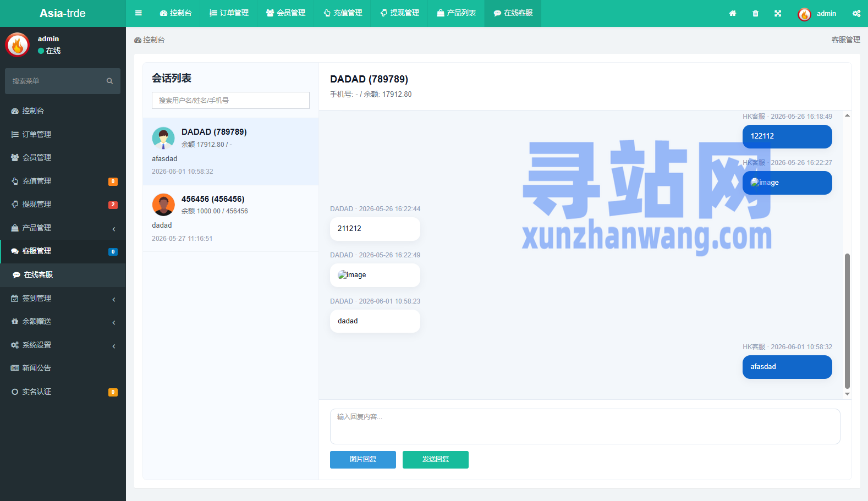Expand 产品管理 submenu in sidebar
Image resolution: width=868 pixels, height=501 pixels.
point(63,228)
